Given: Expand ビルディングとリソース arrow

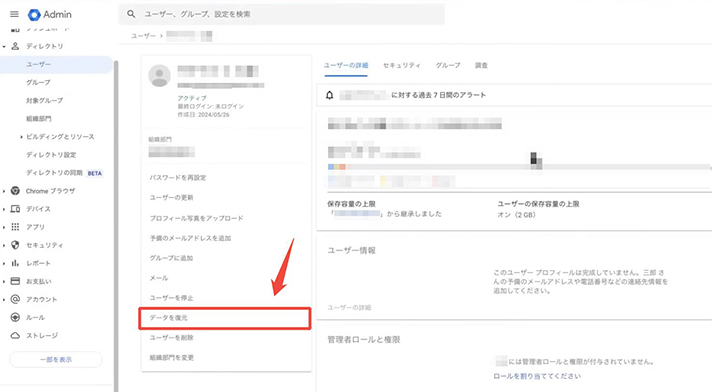Looking at the screenshot, I should [21, 137].
